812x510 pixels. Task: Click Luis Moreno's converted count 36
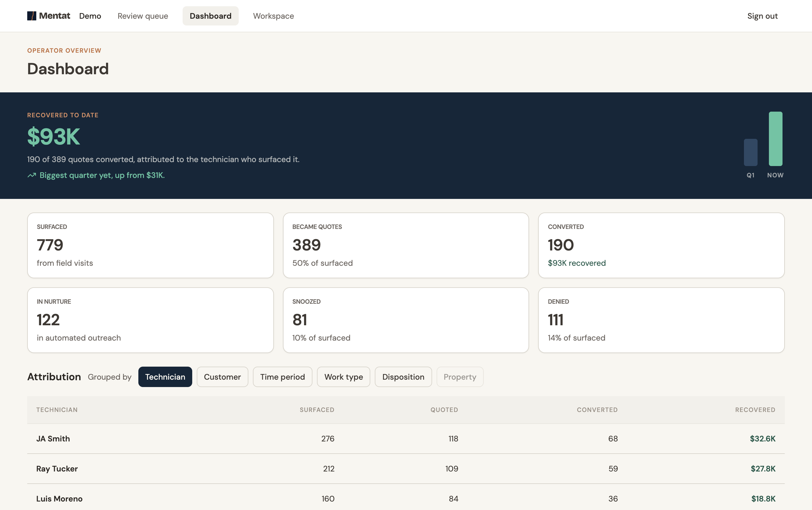coord(613,499)
